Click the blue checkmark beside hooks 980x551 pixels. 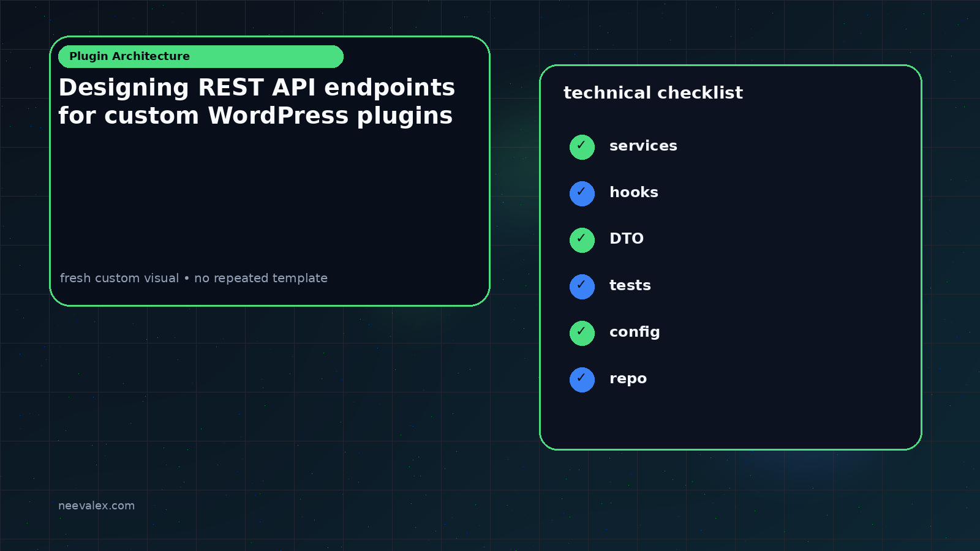coord(582,193)
